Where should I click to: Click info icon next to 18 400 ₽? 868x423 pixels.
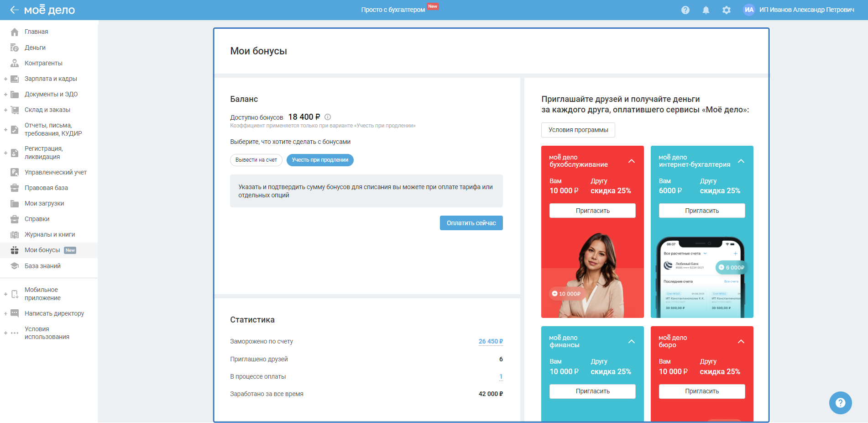(x=328, y=117)
